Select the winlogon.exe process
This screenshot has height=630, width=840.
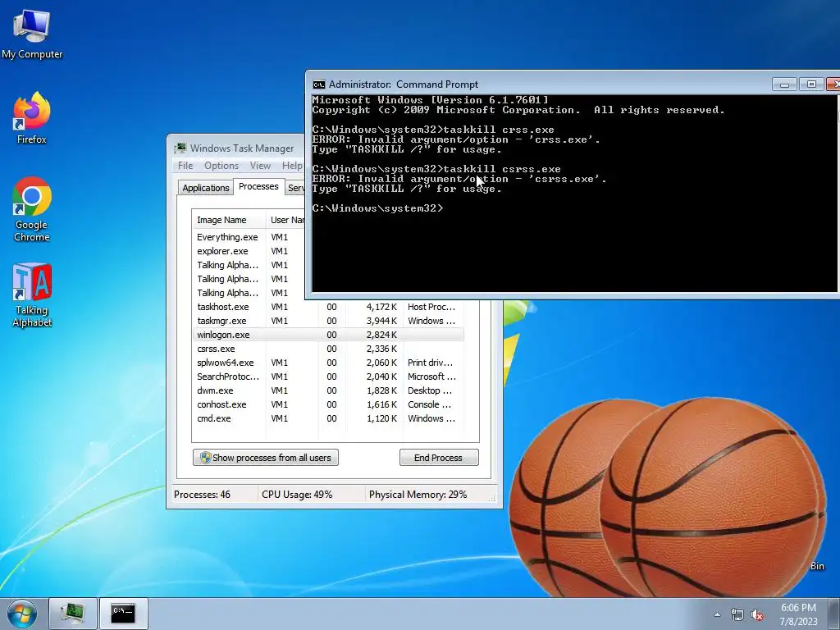click(328, 335)
